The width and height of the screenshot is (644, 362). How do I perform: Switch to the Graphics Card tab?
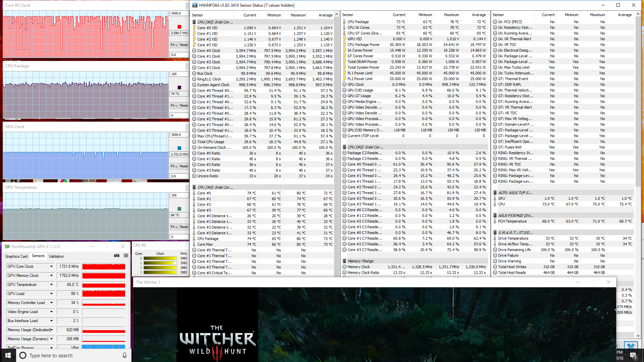[16, 256]
